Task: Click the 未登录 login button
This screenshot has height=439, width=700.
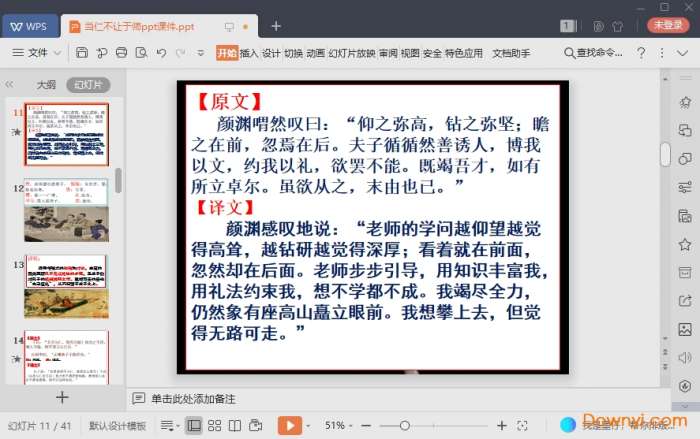Action: tap(668, 25)
